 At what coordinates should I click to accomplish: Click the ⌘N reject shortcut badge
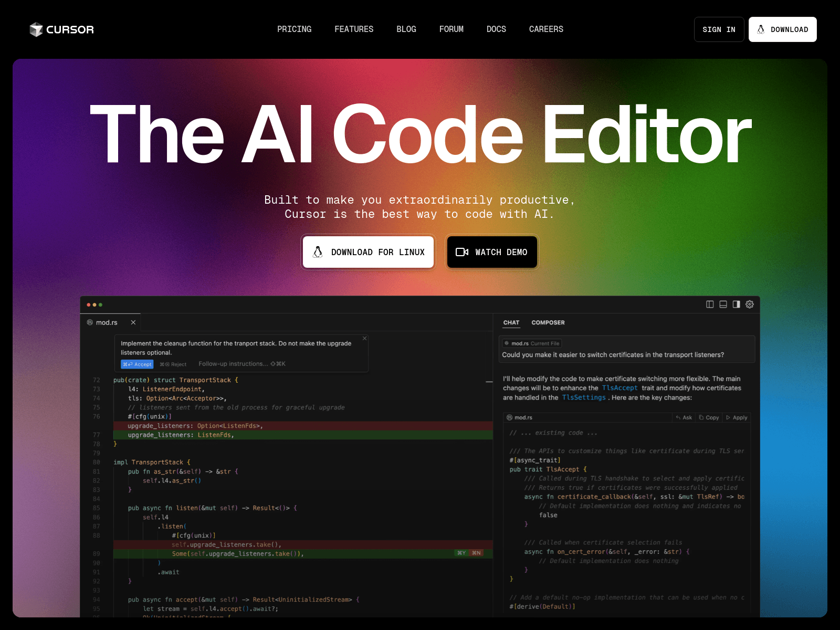pyautogui.click(x=476, y=553)
